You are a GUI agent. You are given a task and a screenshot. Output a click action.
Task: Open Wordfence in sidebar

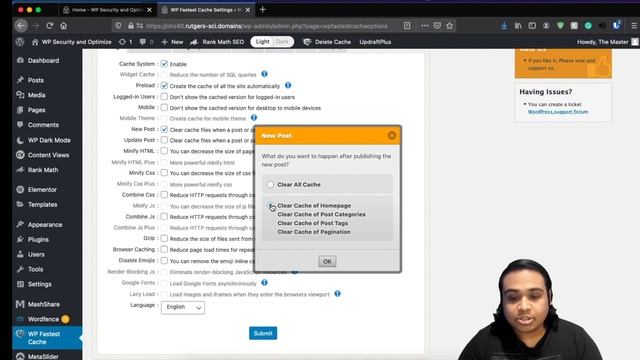tap(43, 319)
